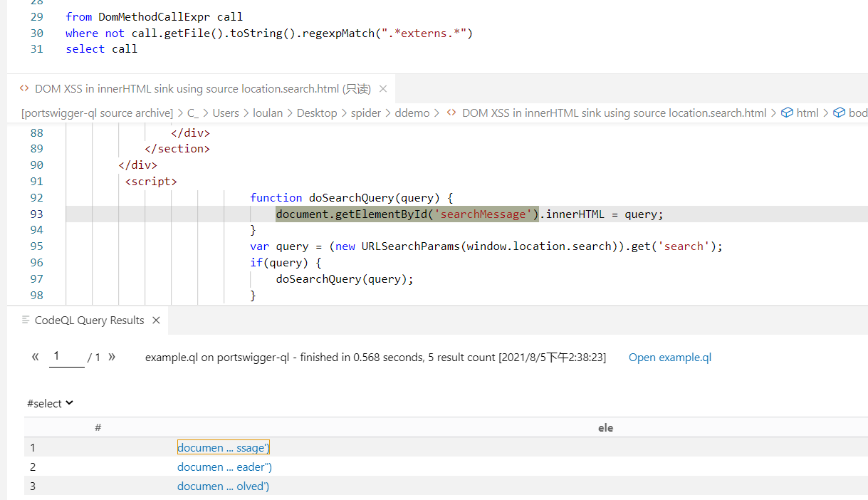Click the results page number input field
The width and height of the screenshot is (868, 500).
[x=67, y=357]
